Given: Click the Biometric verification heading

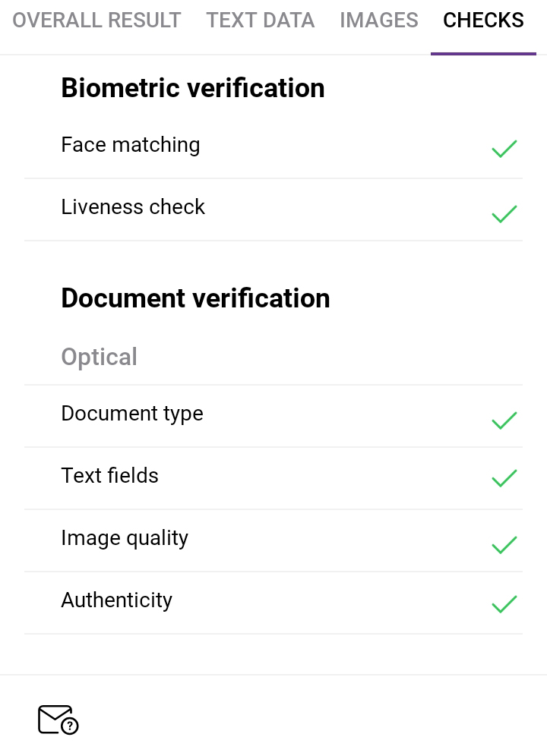Looking at the screenshot, I should tap(193, 88).
